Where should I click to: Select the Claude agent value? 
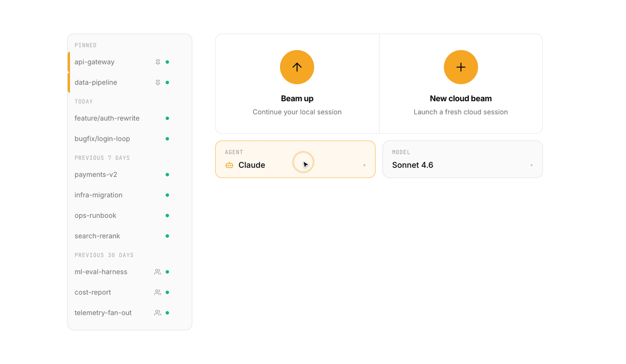click(x=252, y=165)
